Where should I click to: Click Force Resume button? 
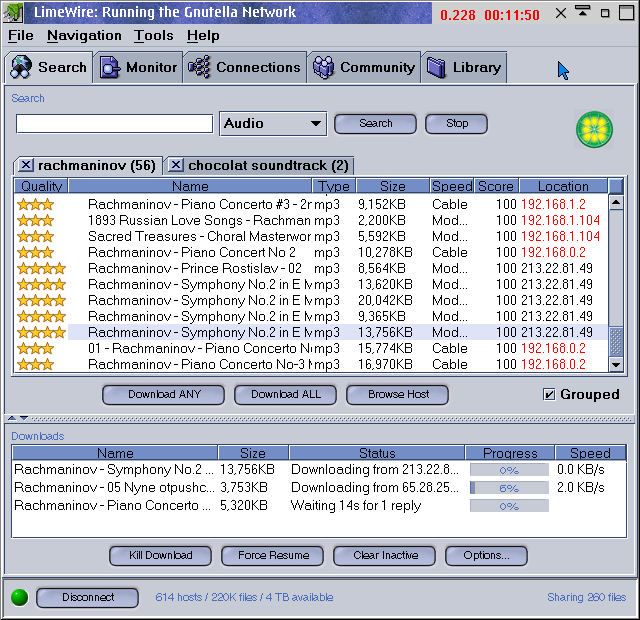click(273, 556)
